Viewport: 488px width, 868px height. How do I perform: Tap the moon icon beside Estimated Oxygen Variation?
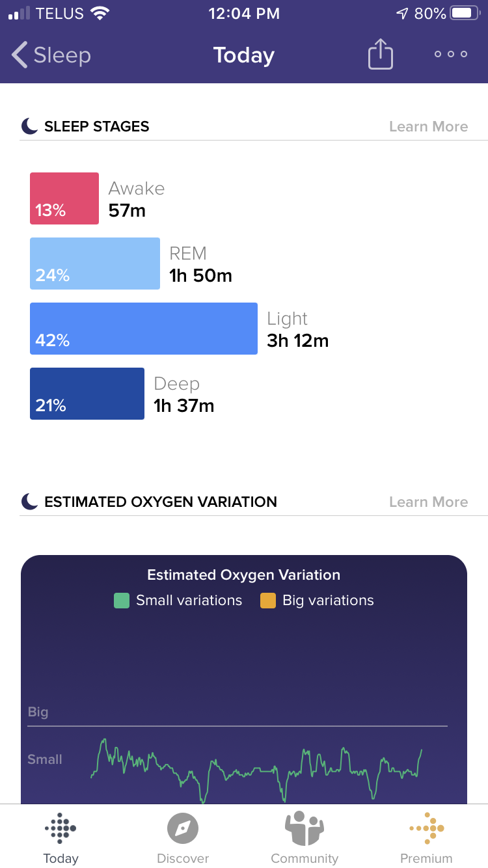pyautogui.click(x=29, y=502)
